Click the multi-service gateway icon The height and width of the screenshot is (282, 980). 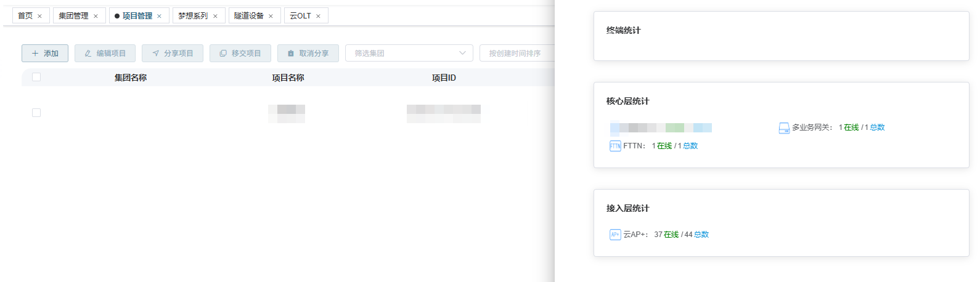pyautogui.click(x=784, y=127)
